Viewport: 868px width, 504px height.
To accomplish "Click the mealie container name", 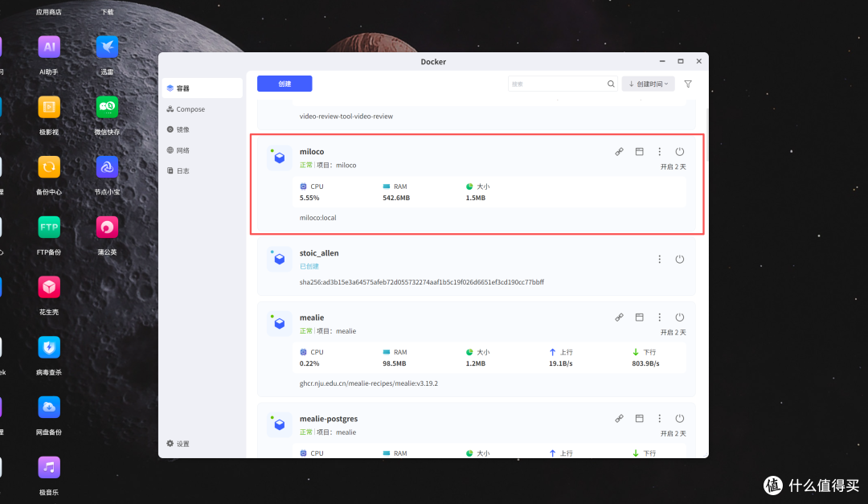I will click(x=312, y=318).
